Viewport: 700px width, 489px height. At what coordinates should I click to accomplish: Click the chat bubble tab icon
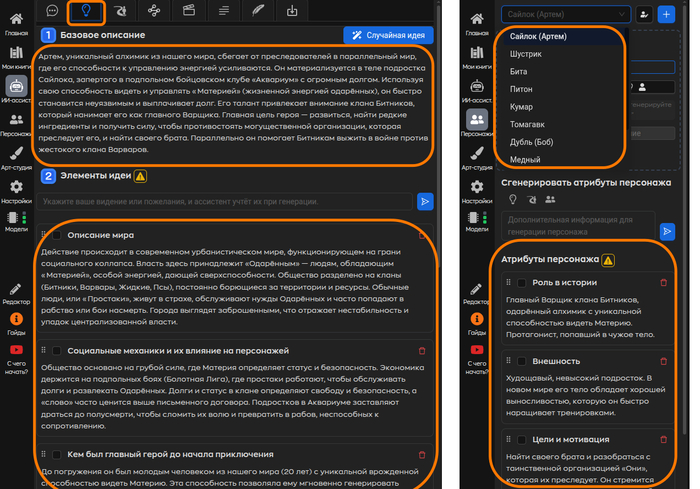pyautogui.click(x=52, y=11)
